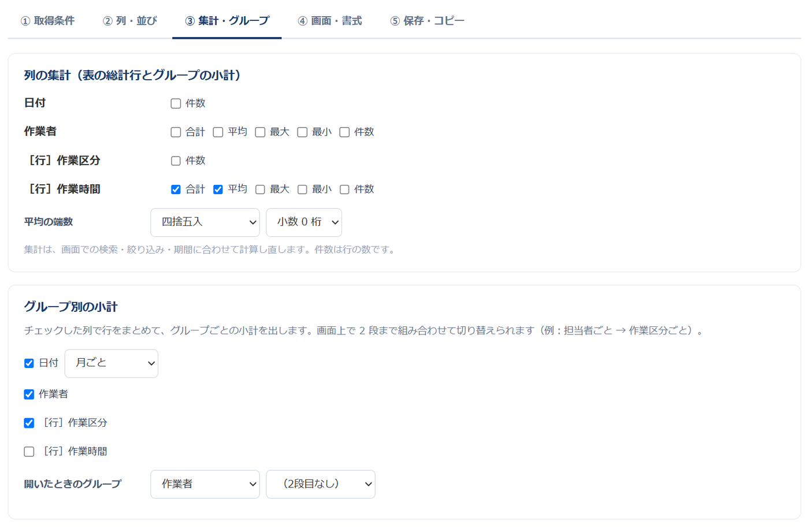Open the 月ごと date interval dropdown
The image size is (809, 532).
pos(112,363)
